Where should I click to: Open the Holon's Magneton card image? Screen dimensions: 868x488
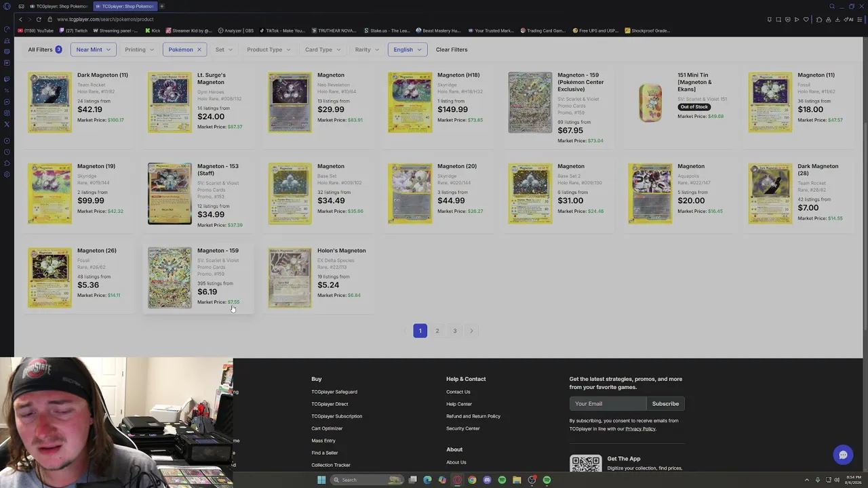coord(290,278)
